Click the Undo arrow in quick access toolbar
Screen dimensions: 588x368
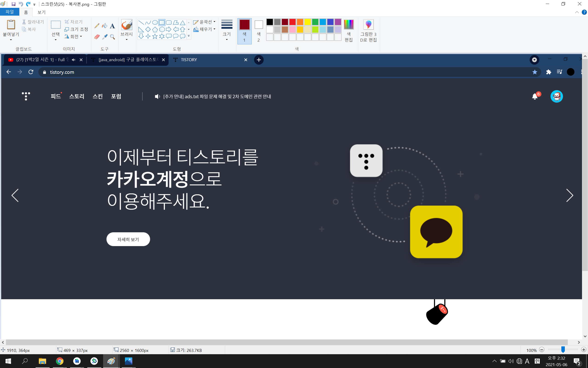pyautogui.click(x=21, y=4)
